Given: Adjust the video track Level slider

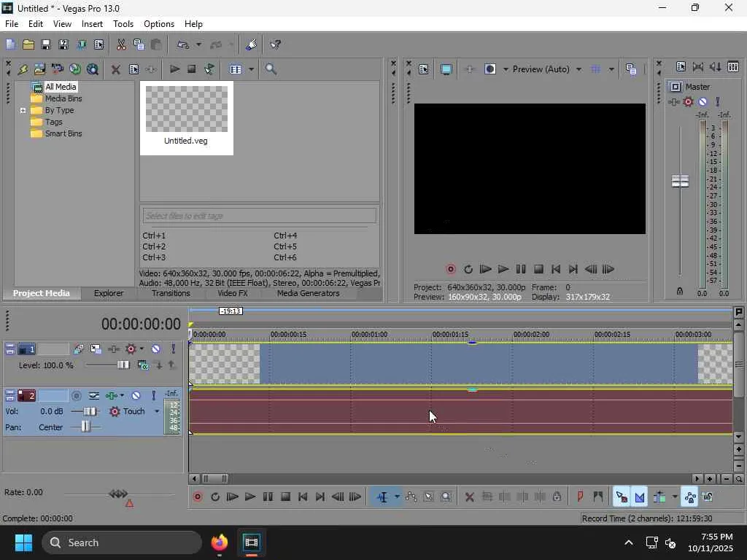Looking at the screenshot, I should point(123,365).
